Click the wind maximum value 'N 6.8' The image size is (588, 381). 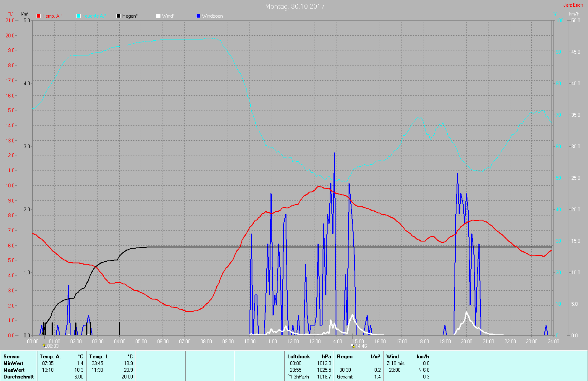click(423, 370)
